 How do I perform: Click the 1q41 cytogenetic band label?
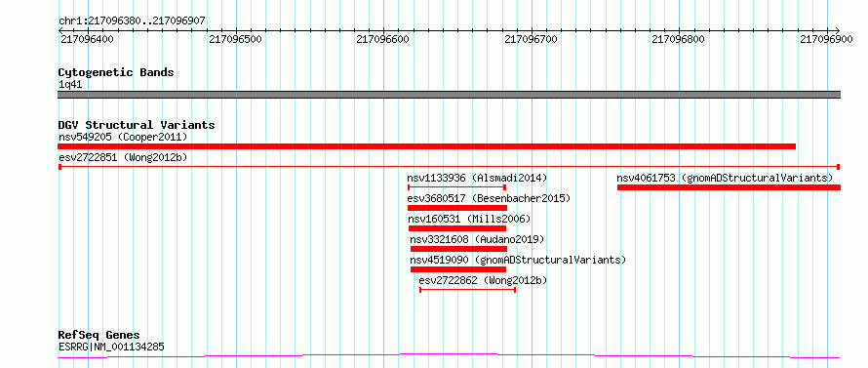70,84
